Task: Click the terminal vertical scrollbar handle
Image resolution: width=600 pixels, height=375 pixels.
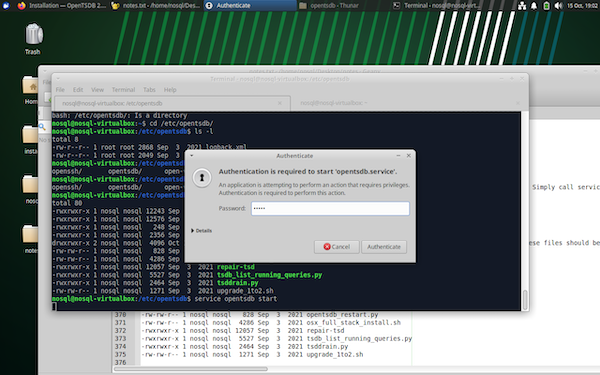Action: coord(525,300)
